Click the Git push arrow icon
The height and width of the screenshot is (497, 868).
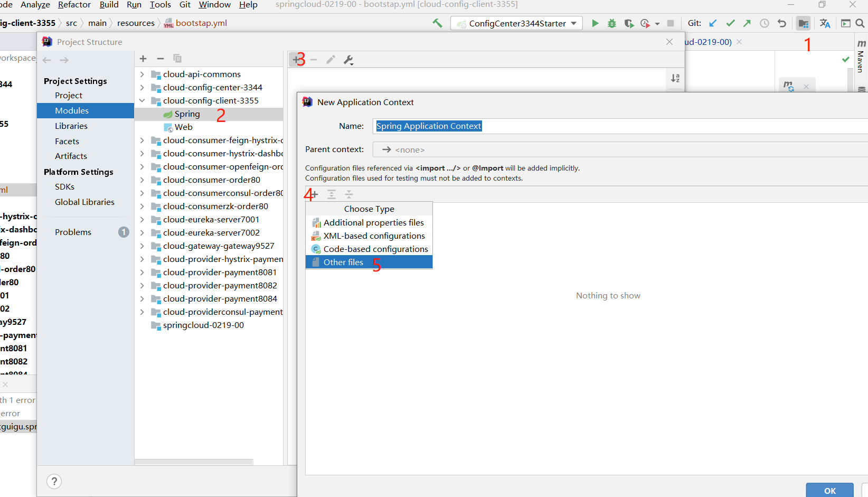pyautogui.click(x=747, y=23)
